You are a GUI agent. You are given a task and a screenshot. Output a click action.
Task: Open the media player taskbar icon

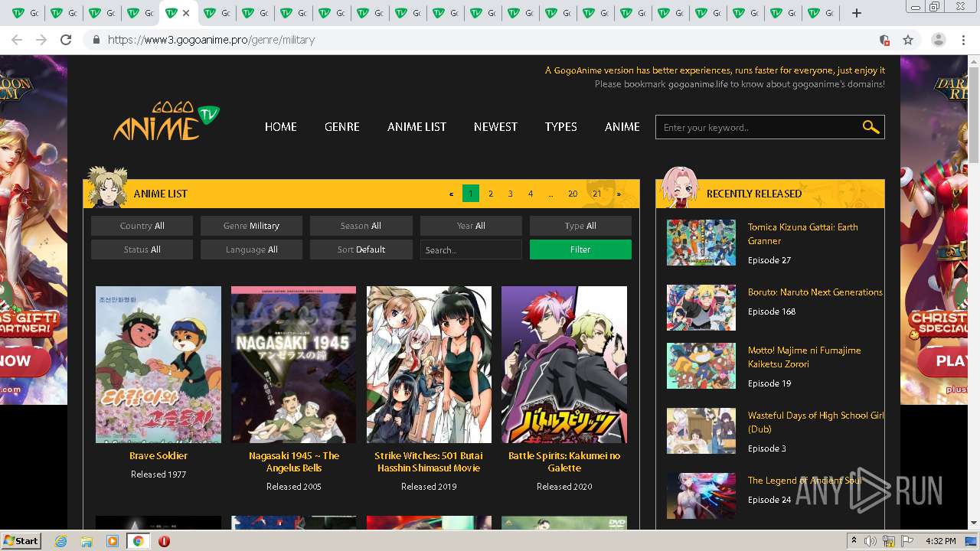(113, 541)
